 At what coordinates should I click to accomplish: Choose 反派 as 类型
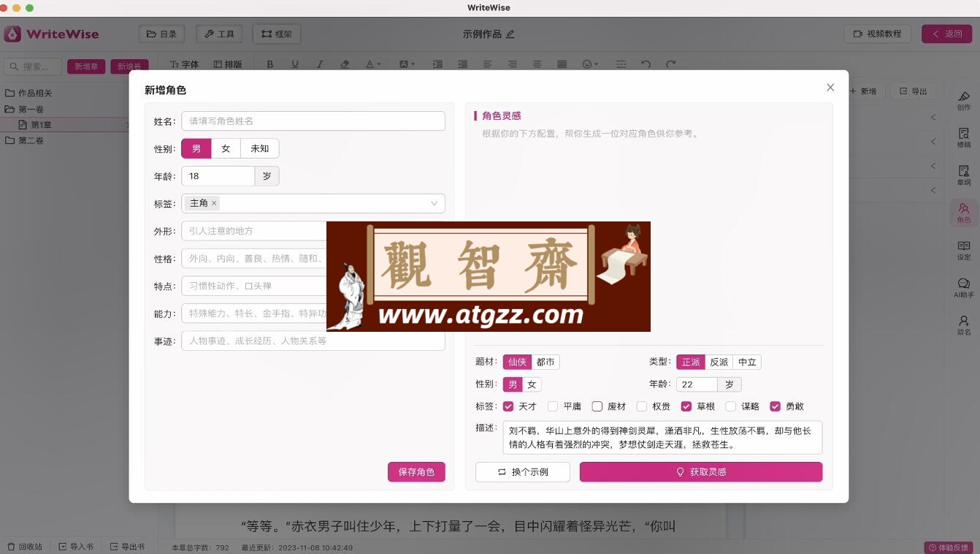[719, 362]
